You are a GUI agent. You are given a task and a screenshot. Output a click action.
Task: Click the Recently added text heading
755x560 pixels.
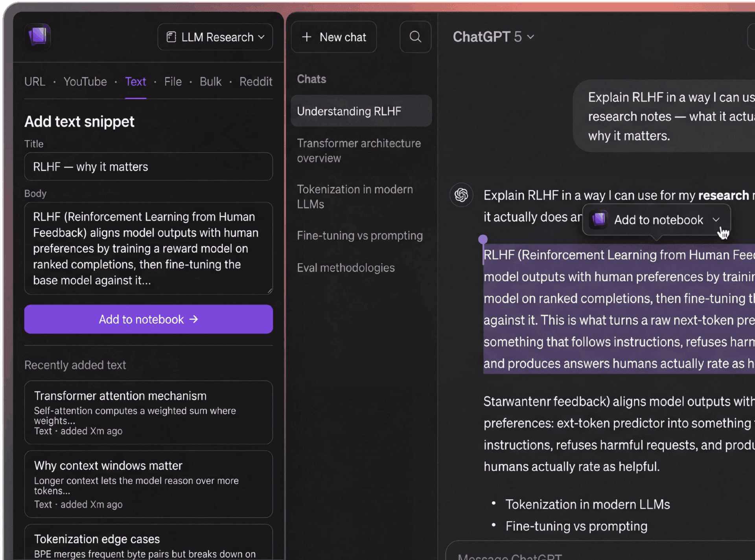(x=75, y=365)
